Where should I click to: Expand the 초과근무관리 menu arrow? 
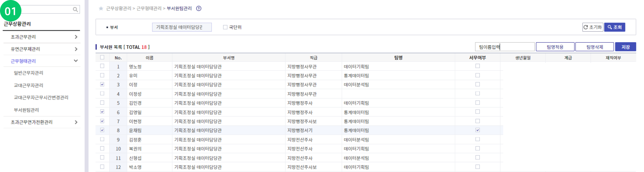click(x=76, y=37)
